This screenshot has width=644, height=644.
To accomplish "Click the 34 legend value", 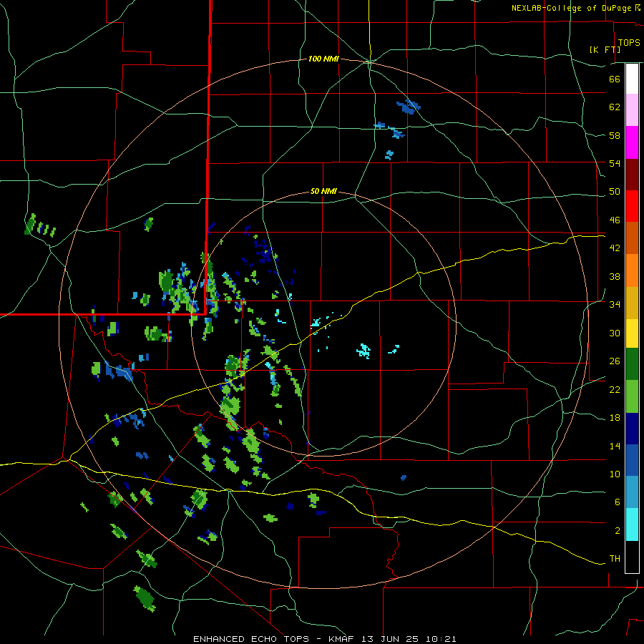I will [615, 304].
